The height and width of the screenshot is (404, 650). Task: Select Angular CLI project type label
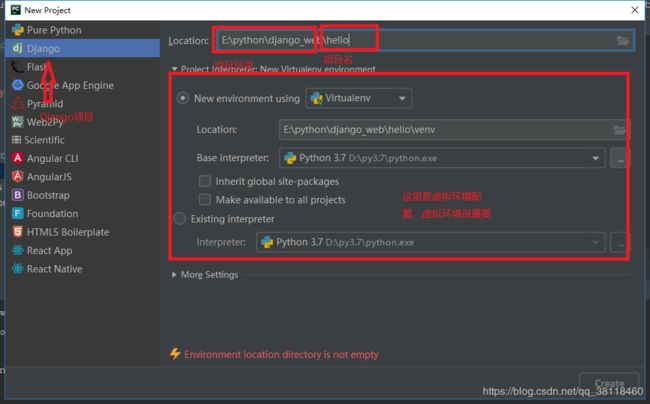click(52, 158)
